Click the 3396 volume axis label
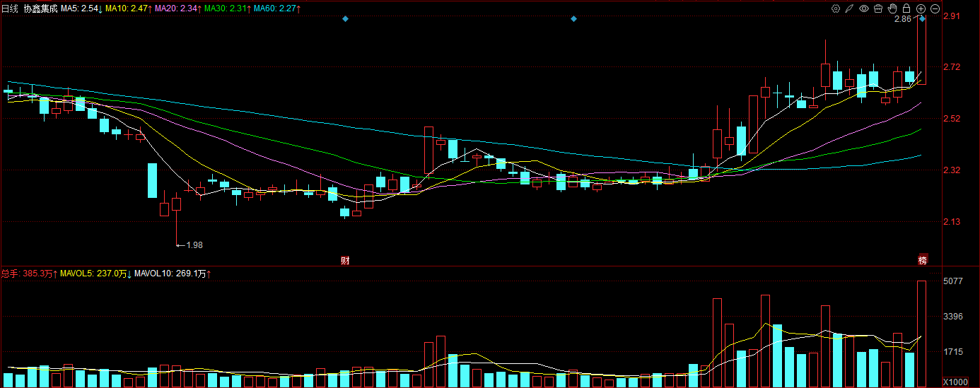The width and height of the screenshot is (980, 388). pyautogui.click(x=953, y=316)
